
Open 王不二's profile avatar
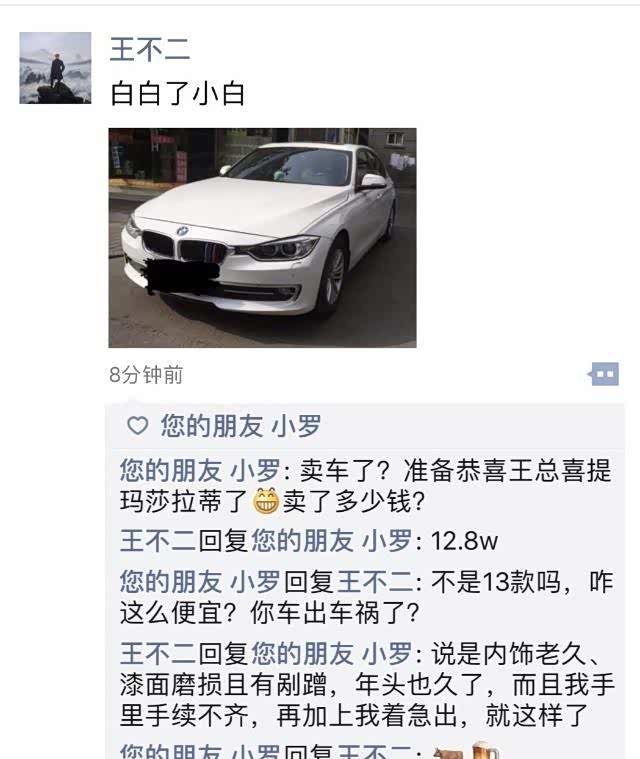(x=55, y=68)
